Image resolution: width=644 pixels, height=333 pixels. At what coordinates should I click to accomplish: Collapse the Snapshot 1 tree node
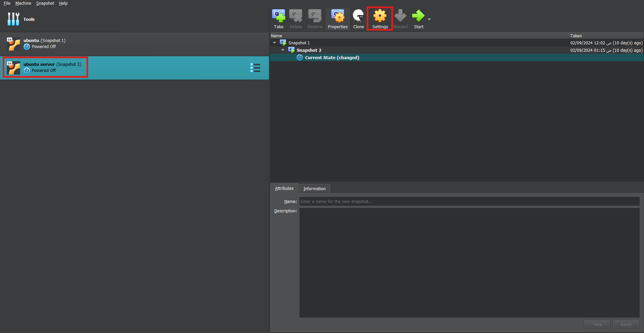[x=275, y=43]
